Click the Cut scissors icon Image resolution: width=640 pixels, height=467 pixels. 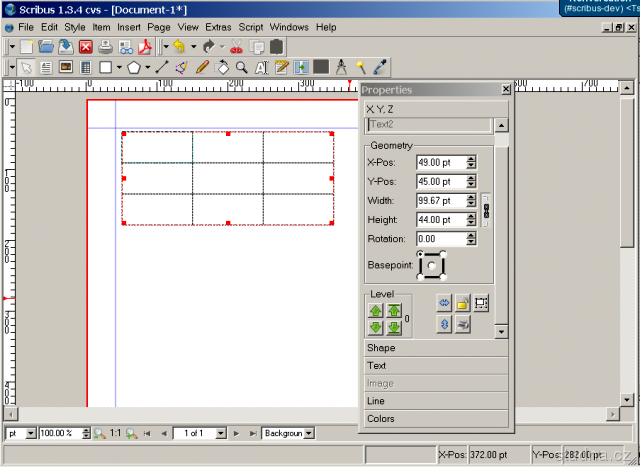pyautogui.click(x=236, y=46)
